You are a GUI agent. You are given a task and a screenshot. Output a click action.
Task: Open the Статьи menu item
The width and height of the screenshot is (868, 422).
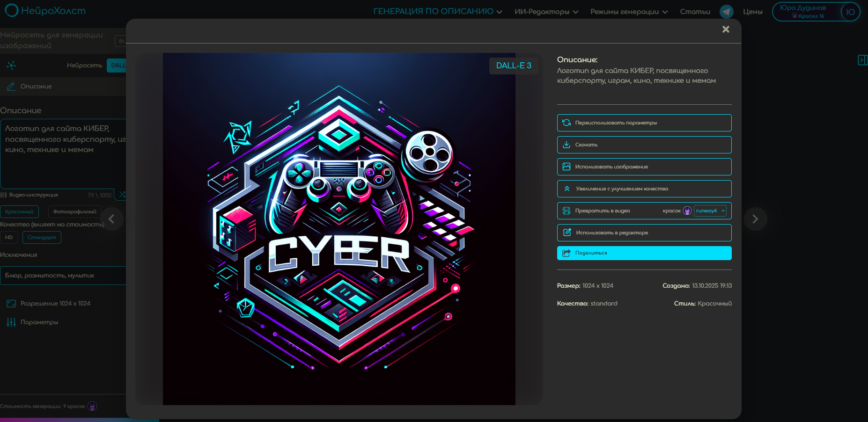695,12
